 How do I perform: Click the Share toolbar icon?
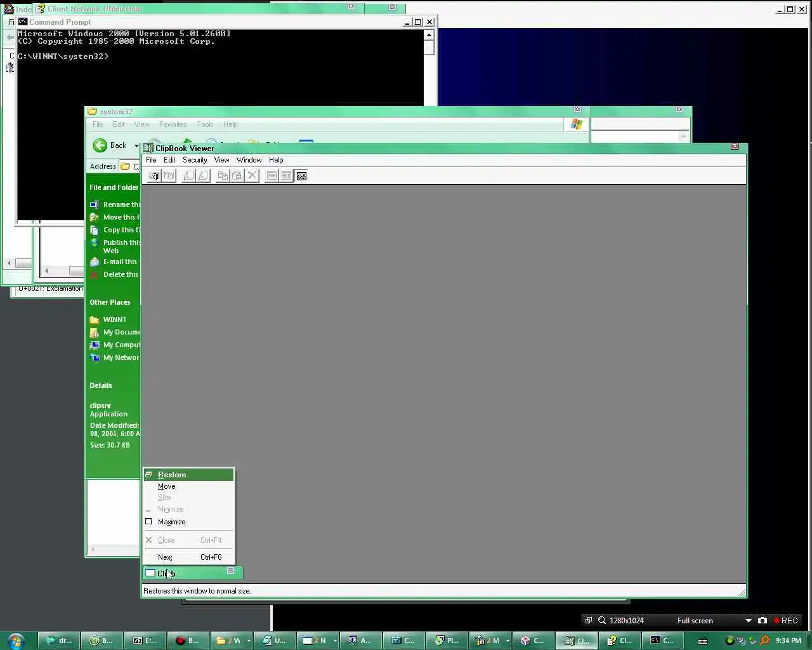click(188, 176)
